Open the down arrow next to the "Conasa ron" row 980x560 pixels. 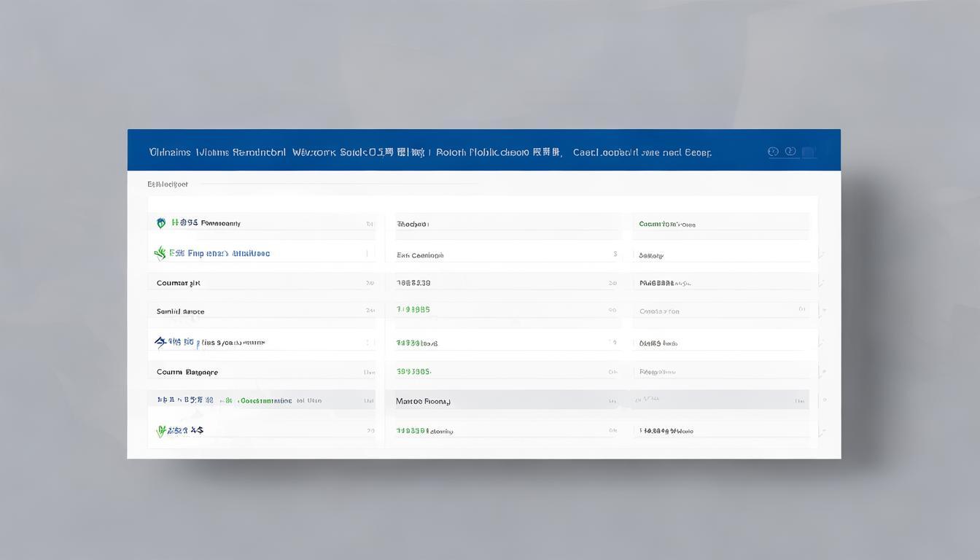(x=824, y=311)
